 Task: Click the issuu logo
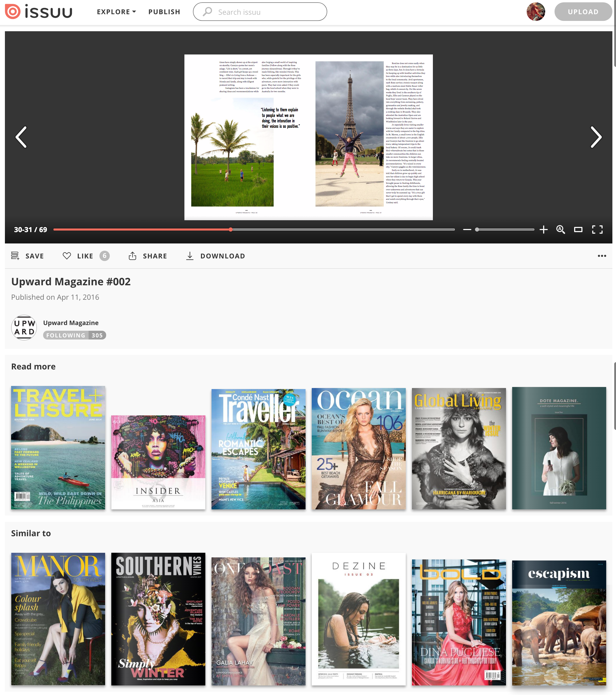pyautogui.click(x=39, y=12)
